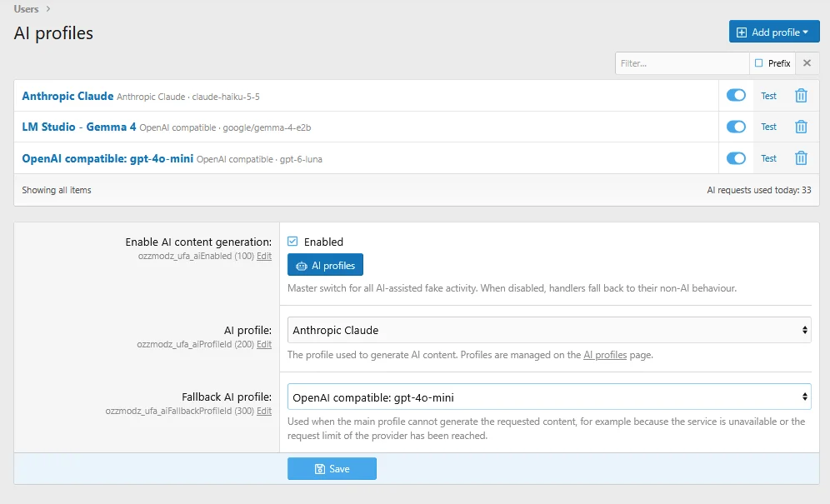Test the Anthropic Claude profile
The image size is (830, 504).
pyautogui.click(x=768, y=96)
